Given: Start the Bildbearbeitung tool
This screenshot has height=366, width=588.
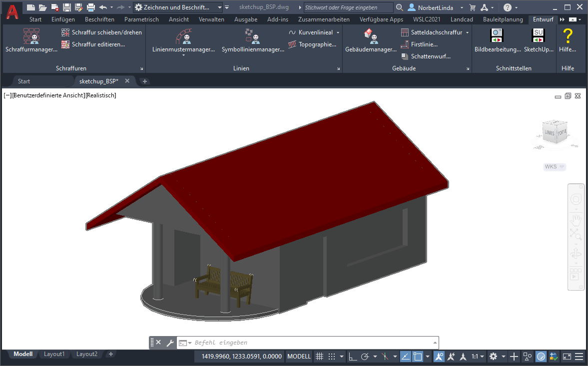Looking at the screenshot, I should tap(497, 41).
